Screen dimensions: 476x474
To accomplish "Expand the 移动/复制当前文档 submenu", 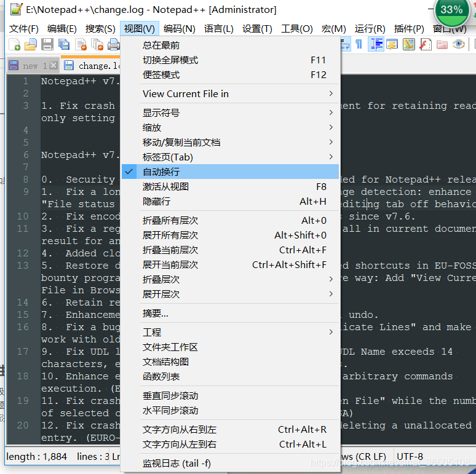I will 230,142.
